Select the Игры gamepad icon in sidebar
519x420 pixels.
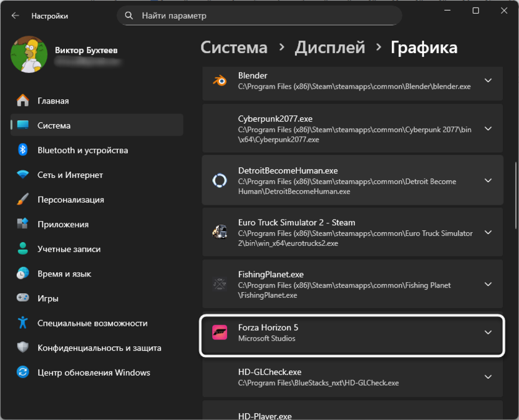23,298
